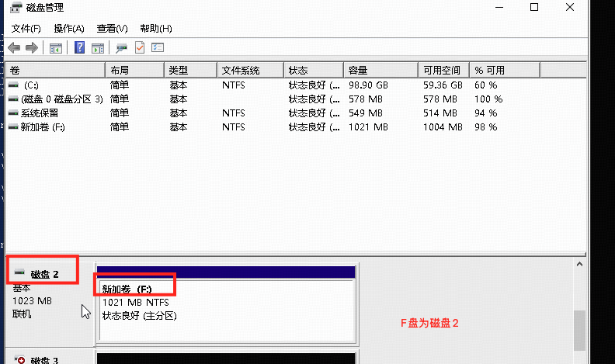Click the 1004 MB free space cell
Image resolution: width=615 pixels, height=364 pixels.
point(443,127)
